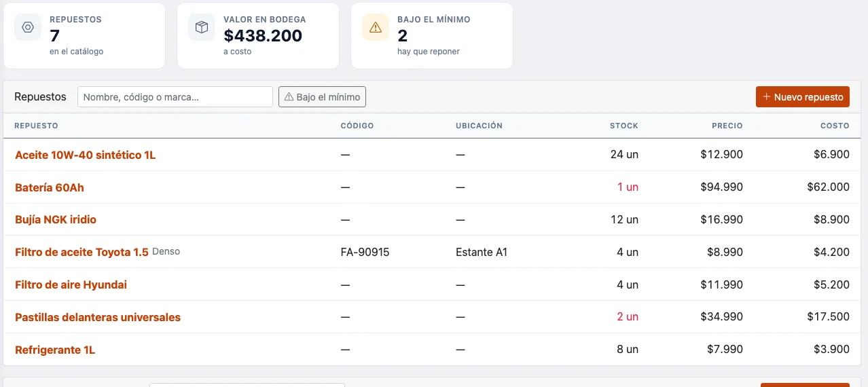Click the 'hay que reponer' caption
Viewport: 868px width, 387px height.
tap(429, 52)
